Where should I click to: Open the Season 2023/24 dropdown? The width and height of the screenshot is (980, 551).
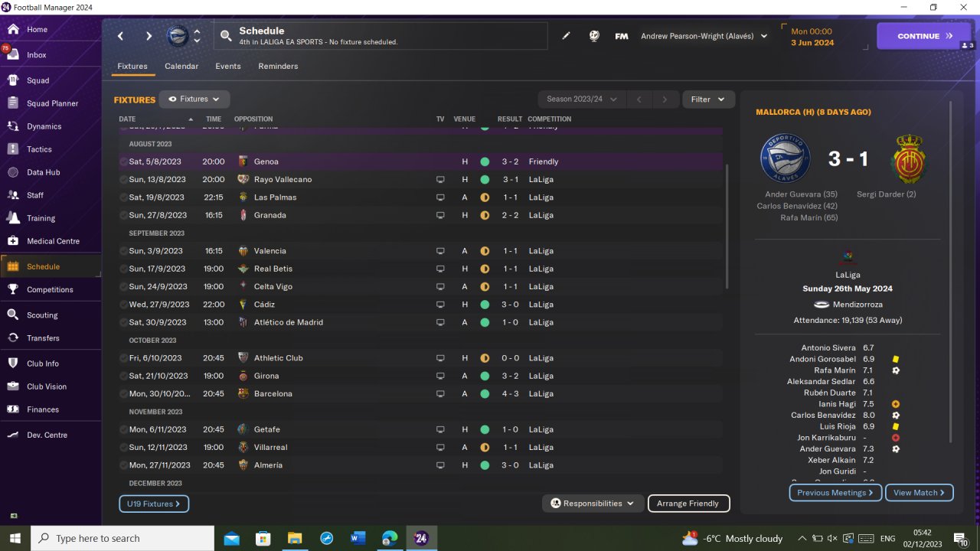click(582, 99)
